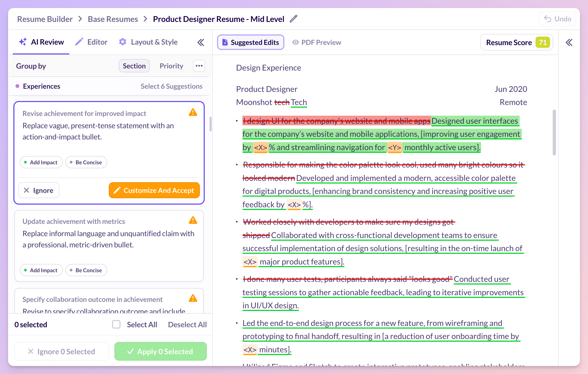Select the Specify collaboration outcome card

click(x=109, y=301)
